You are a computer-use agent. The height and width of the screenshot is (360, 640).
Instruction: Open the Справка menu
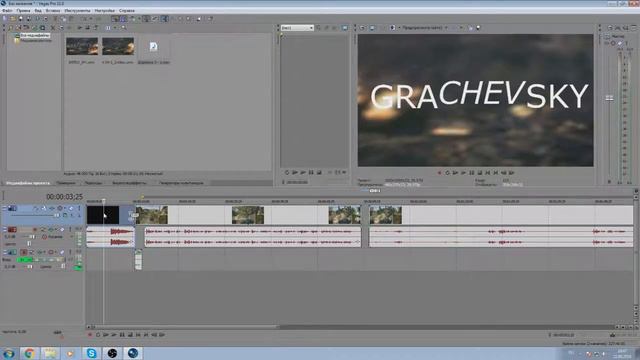(127, 11)
